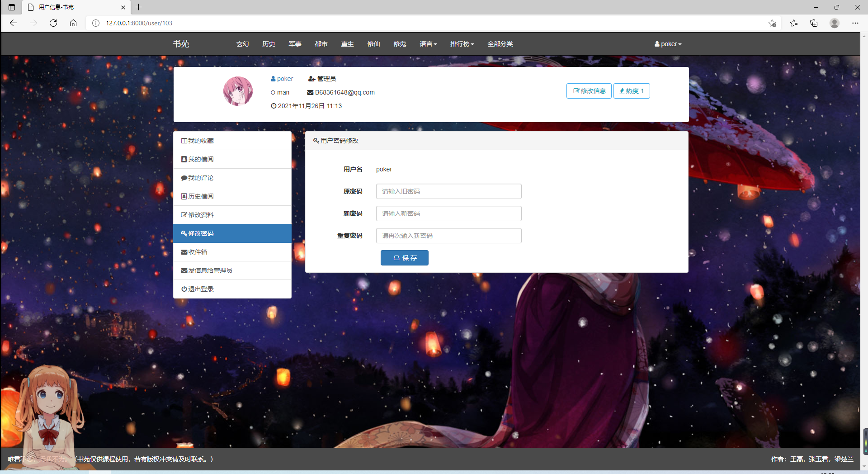
Task: Open 我的借阅 in sidebar
Action: pyautogui.click(x=232, y=159)
